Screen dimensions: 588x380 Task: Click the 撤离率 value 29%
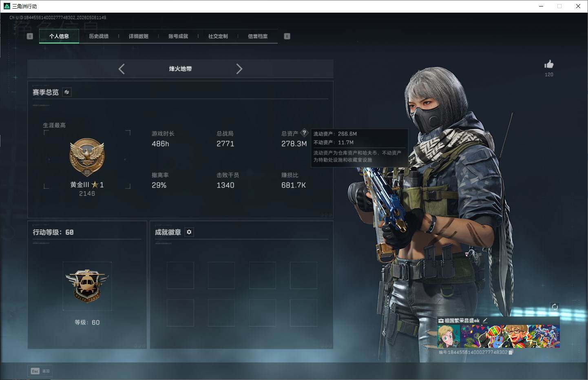coord(159,186)
